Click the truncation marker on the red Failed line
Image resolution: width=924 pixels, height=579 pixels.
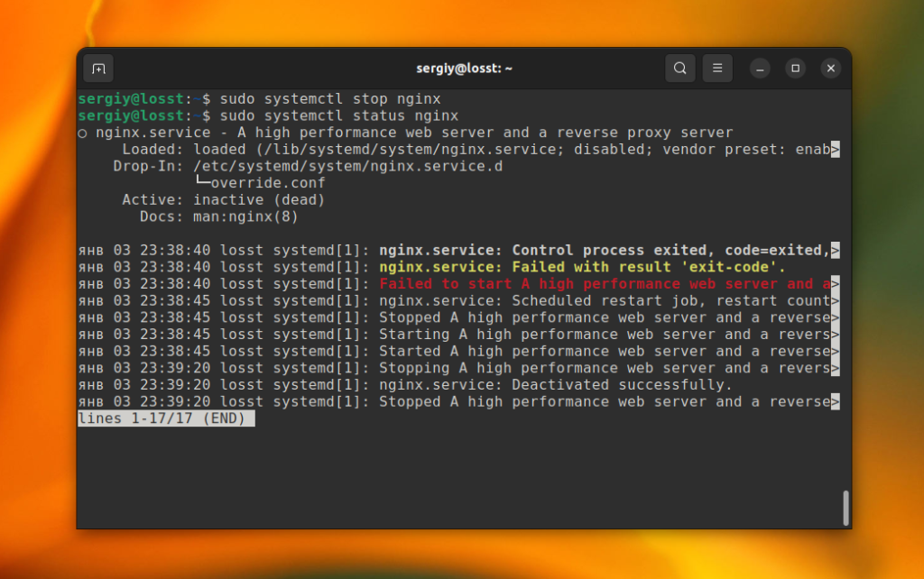point(835,284)
